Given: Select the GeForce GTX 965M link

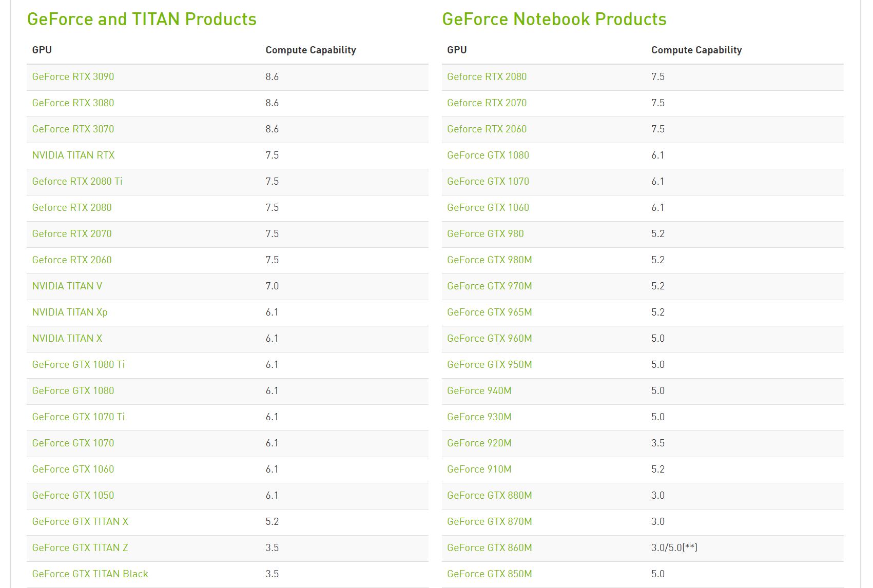Looking at the screenshot, I should [x=490, y=312].
